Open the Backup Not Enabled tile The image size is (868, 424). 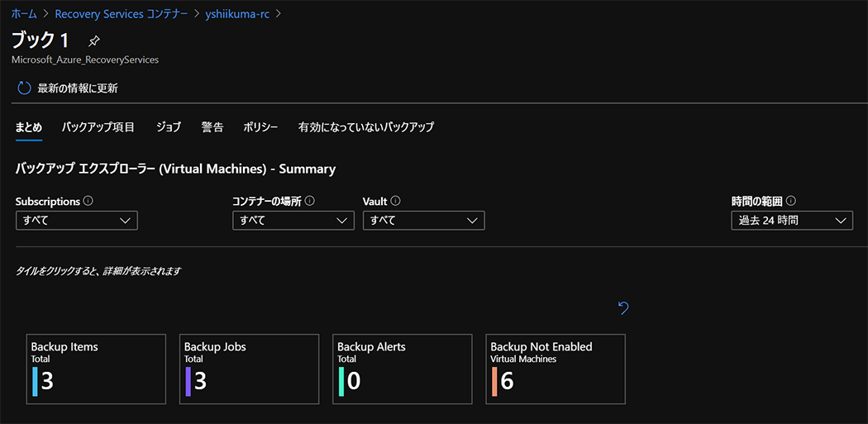pos(556,369)
